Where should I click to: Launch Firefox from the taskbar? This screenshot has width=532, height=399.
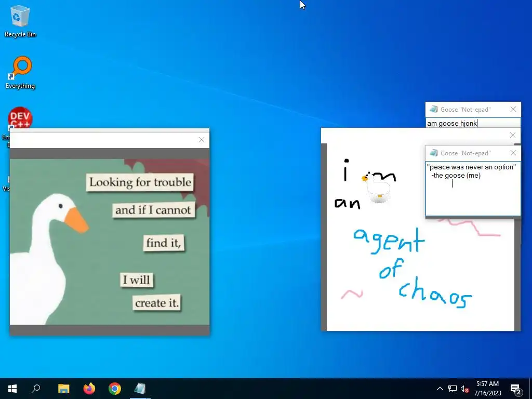pos(89,389)
